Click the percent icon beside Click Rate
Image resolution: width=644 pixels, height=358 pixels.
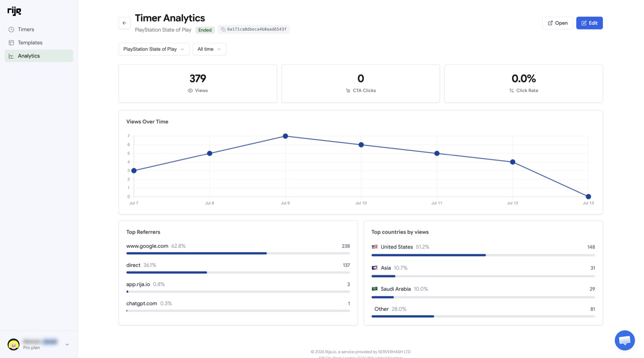point(511,91)
